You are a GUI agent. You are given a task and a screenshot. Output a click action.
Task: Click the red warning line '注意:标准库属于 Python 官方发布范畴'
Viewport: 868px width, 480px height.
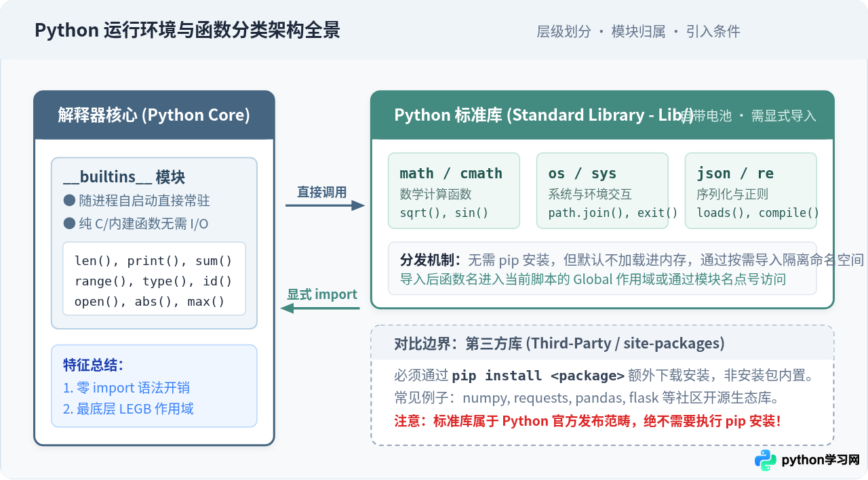click(x=587, y=421)
